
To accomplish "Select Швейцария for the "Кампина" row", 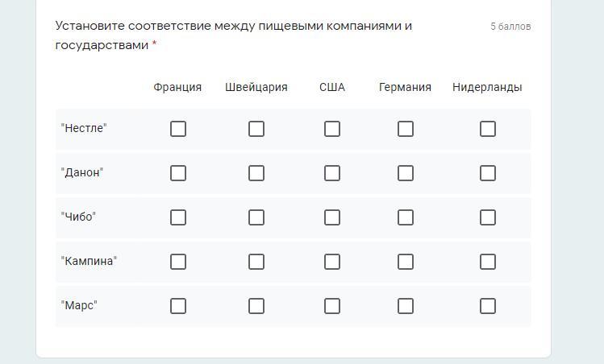I will point(256,262).
